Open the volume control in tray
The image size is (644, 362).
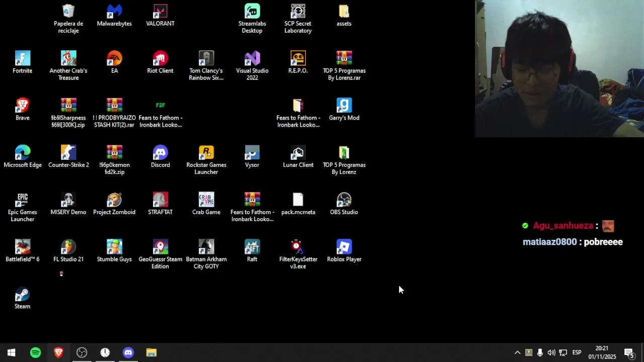(x=551, y=353)
